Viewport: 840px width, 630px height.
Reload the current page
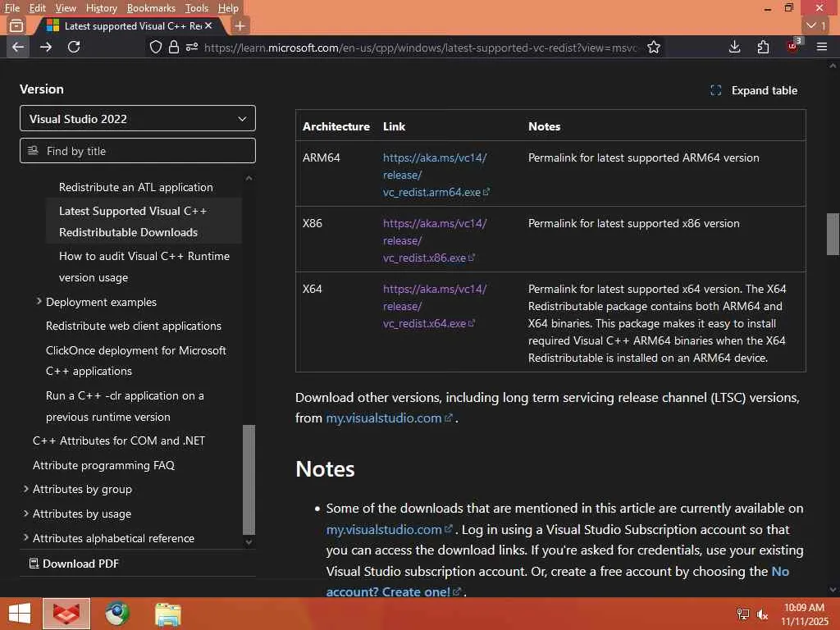(74, 47)
